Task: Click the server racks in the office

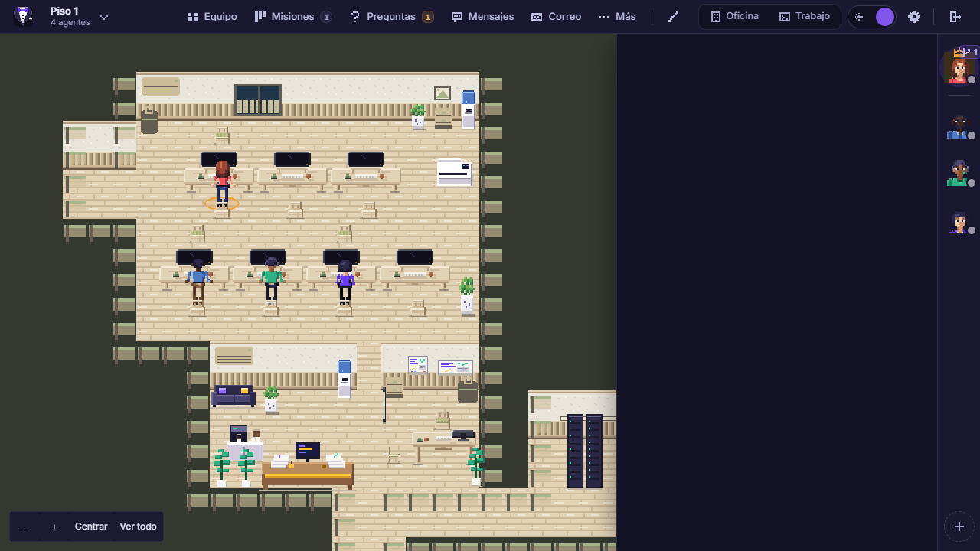Action: point(585,451)
